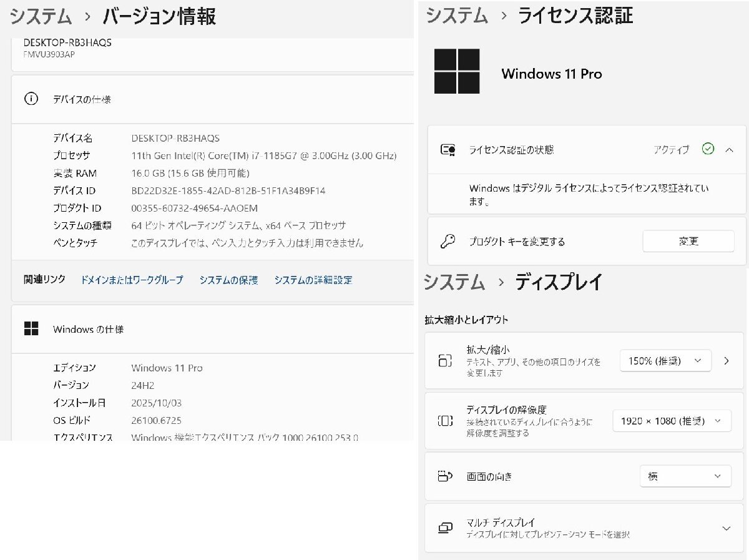Expand advanced scaling settings with the chevron
The width and height of the screenshot is (749, 560).
coord(726,360)
